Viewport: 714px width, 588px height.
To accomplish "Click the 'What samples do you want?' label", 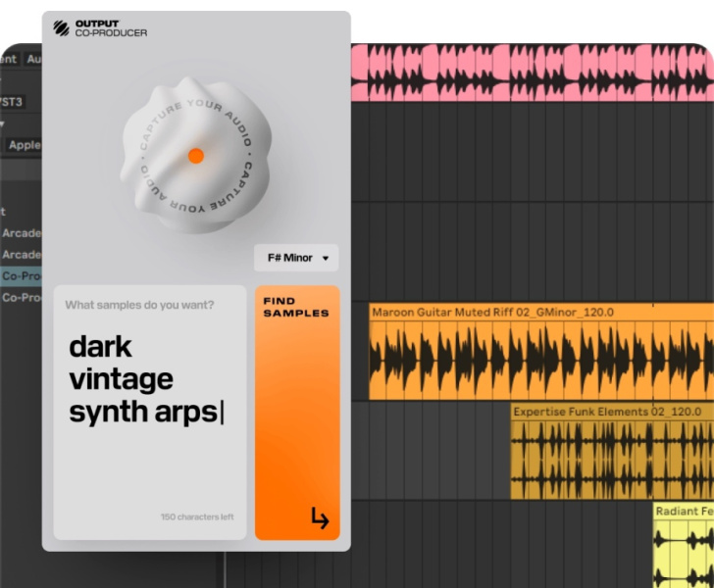I will [x=139, y=305].
